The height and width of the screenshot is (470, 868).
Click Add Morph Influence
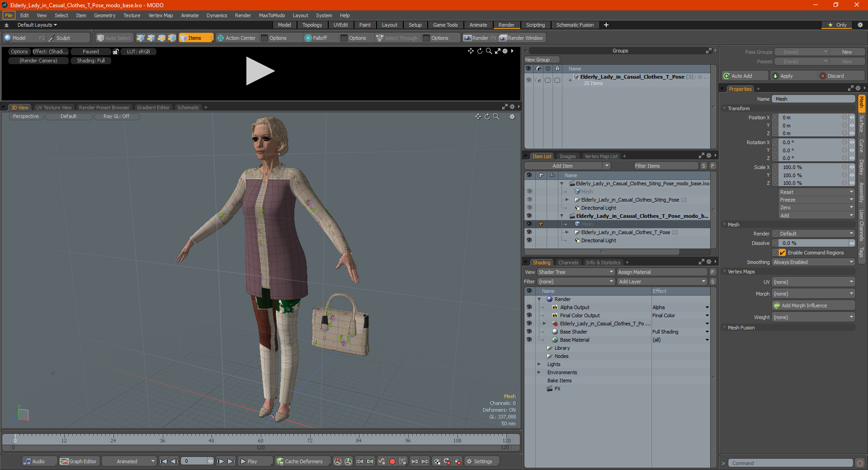813,305
